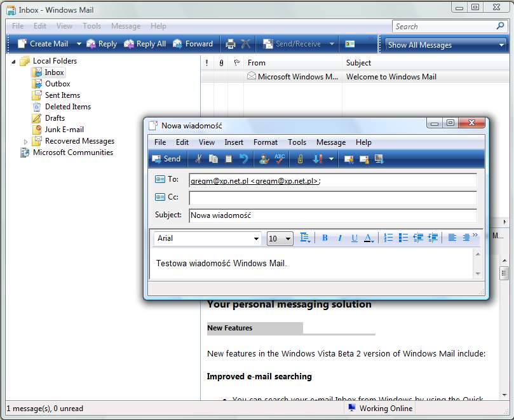
Task: Increase the paragraph indent
Action: point(433,238)
